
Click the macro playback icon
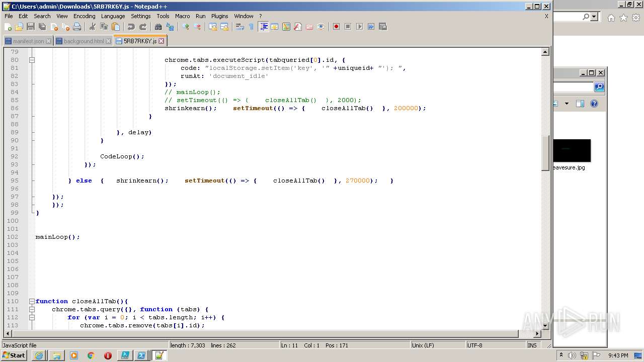point(359,27)
